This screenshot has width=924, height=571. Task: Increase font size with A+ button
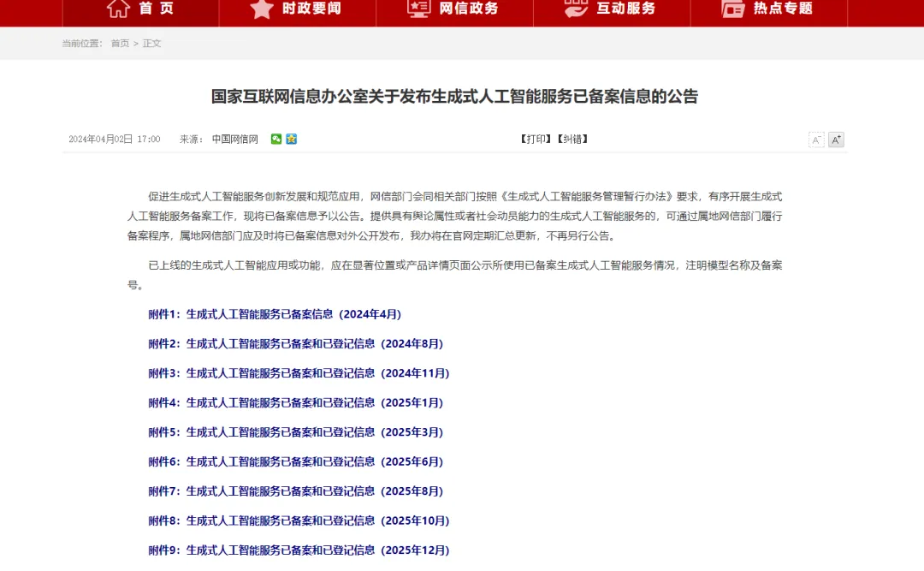click(x=836, y=140)
